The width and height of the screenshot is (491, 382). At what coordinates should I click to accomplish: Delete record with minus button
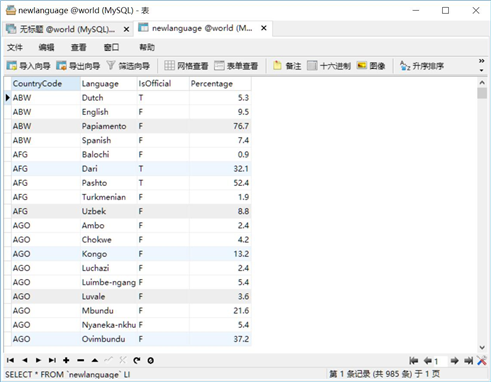point(80,360)
